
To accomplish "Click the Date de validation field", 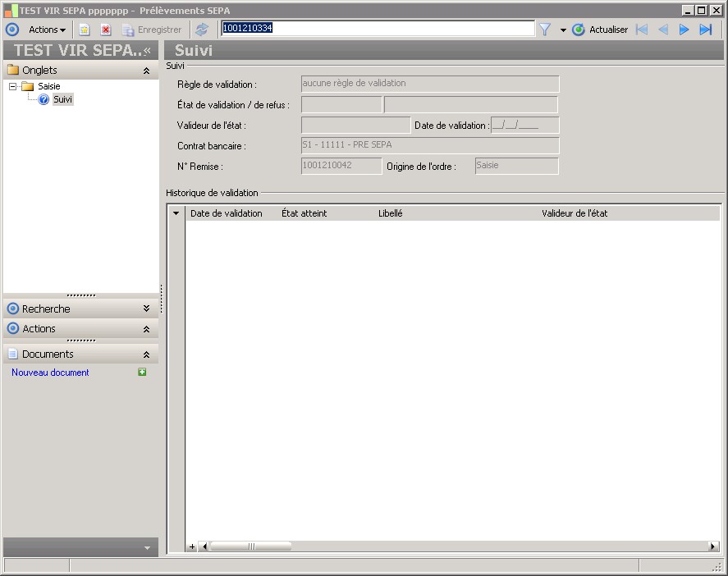I will point(524,125).
